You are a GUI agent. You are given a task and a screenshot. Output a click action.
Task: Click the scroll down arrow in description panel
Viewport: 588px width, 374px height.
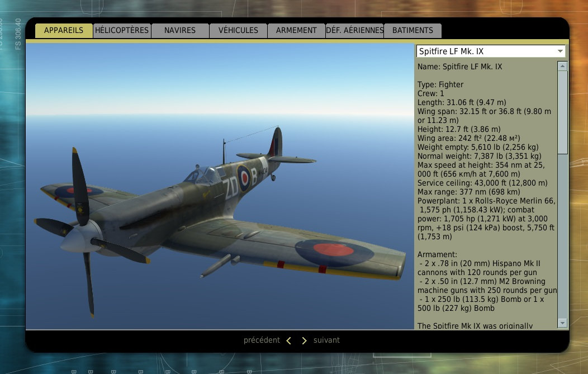pyautogui.click(x=562, y=323)
